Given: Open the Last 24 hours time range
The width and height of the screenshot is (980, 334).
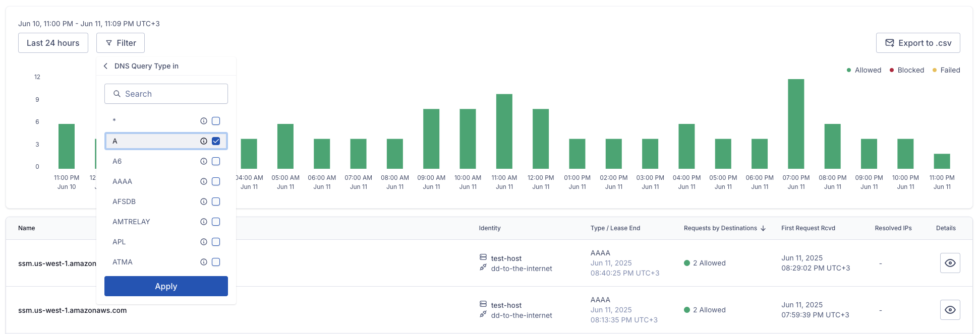Looking at the screenshot, I should click(x=53, y=43).
